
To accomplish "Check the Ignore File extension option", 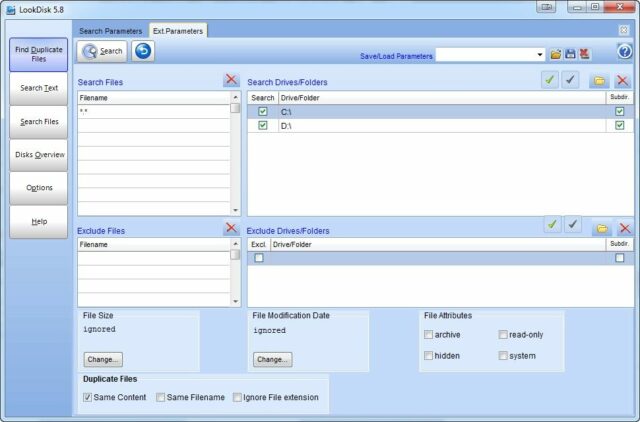I will coord(237,397).
